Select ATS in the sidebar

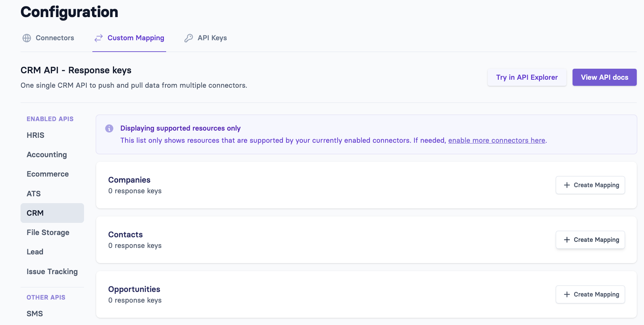click(33, 194)
